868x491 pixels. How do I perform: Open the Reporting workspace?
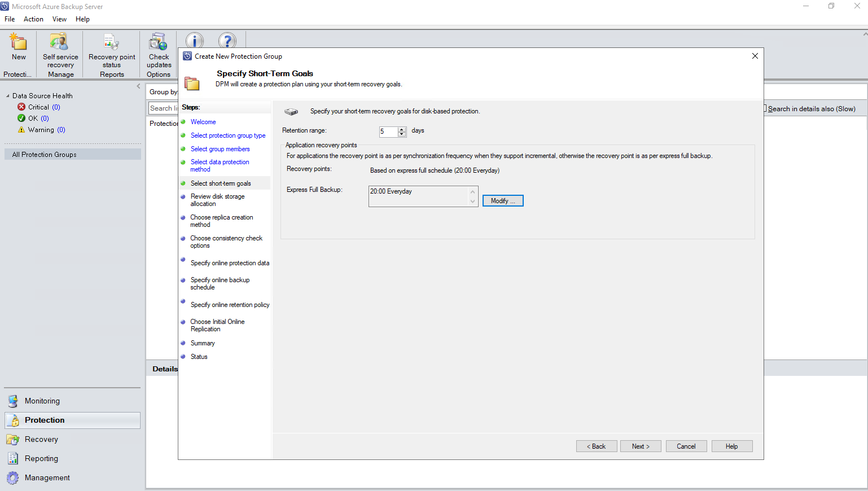(x=72, y=459)
